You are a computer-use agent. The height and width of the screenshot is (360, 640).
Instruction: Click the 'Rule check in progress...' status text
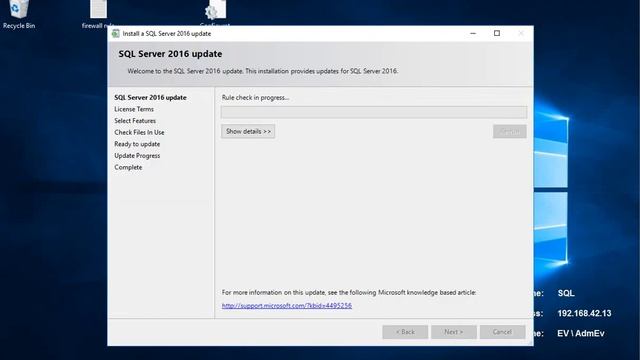[256, 98]
